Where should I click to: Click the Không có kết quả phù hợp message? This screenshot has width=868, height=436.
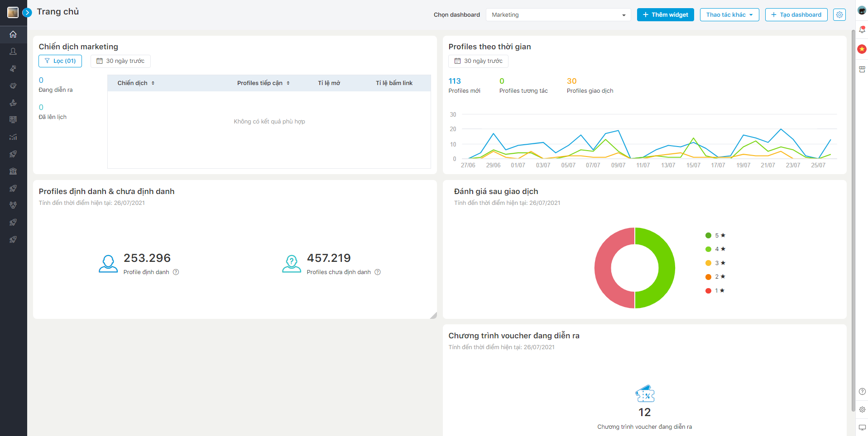269,122
